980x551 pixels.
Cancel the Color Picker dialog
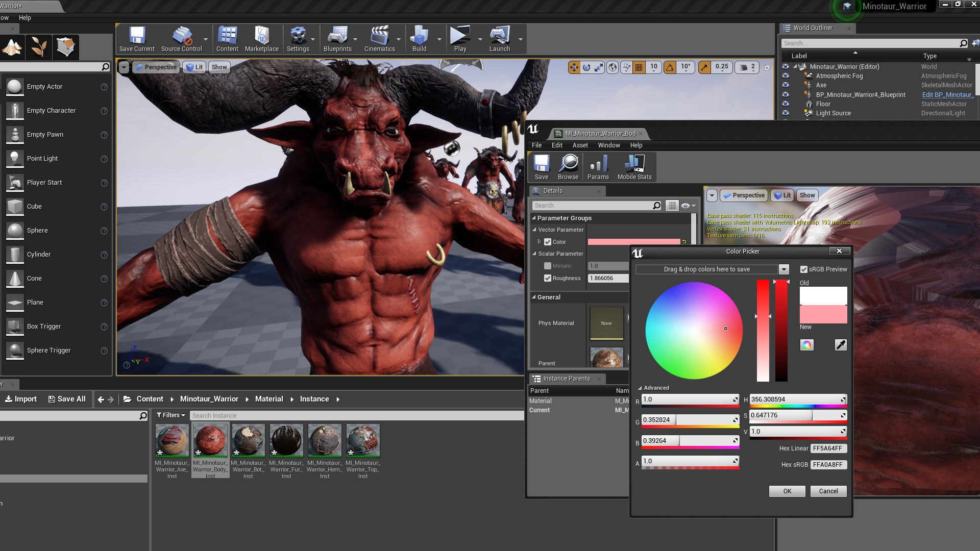point(828,491)
